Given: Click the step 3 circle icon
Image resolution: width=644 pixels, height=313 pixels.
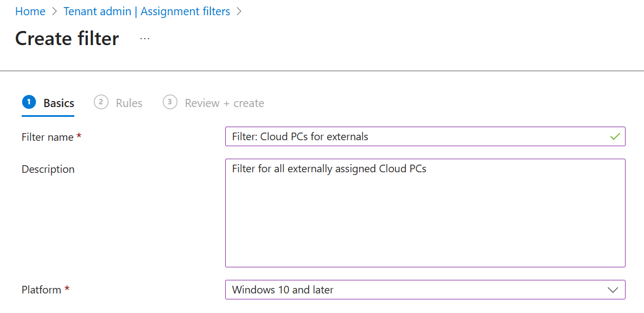Looking at the screenshot, I should point(170,102).
